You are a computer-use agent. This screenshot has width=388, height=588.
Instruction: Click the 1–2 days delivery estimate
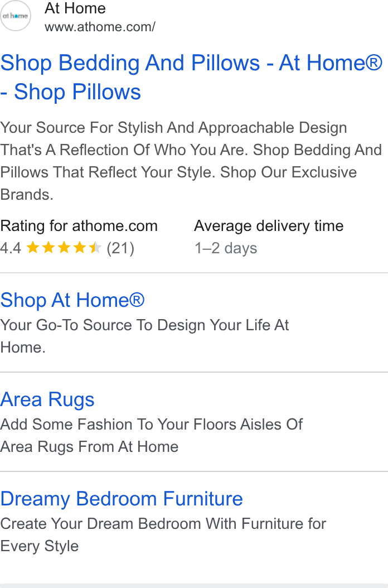[x=226, y=248]
